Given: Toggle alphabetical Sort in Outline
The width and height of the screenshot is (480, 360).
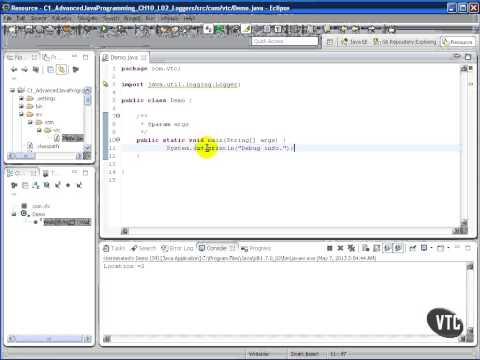Looking at the screenshot, I should coord(36,185).
